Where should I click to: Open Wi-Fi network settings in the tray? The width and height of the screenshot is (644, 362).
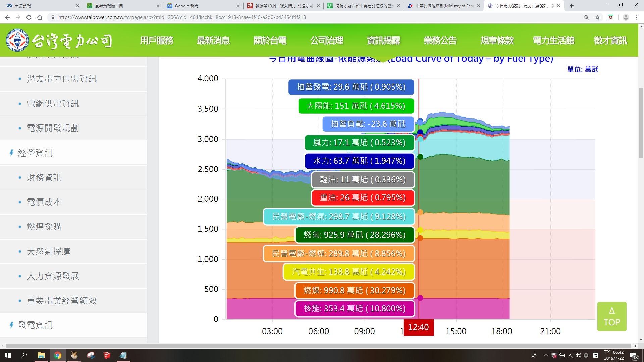[x=571, y=355]
